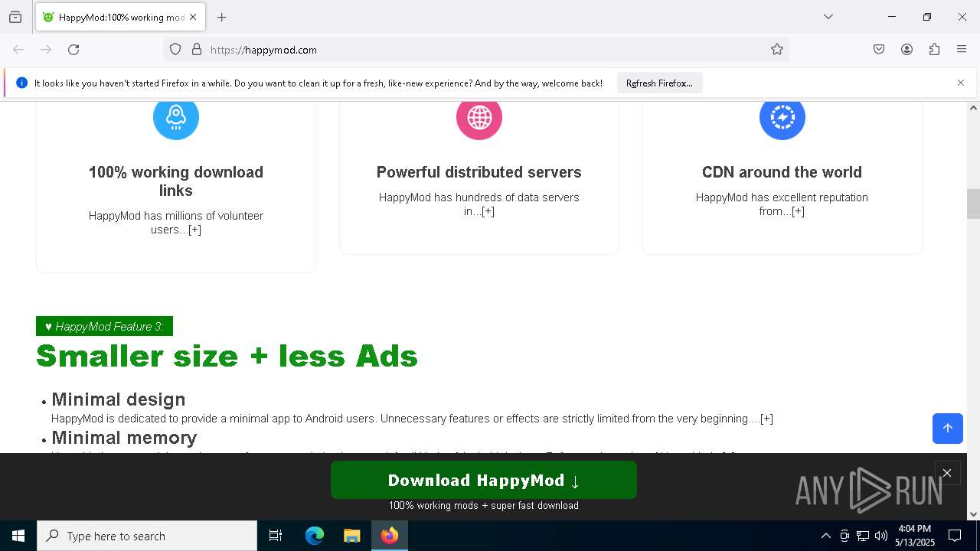Click the scrollbar down arrow
The width and height of the screenshot is (980, 551).
(x=973, y=514)
